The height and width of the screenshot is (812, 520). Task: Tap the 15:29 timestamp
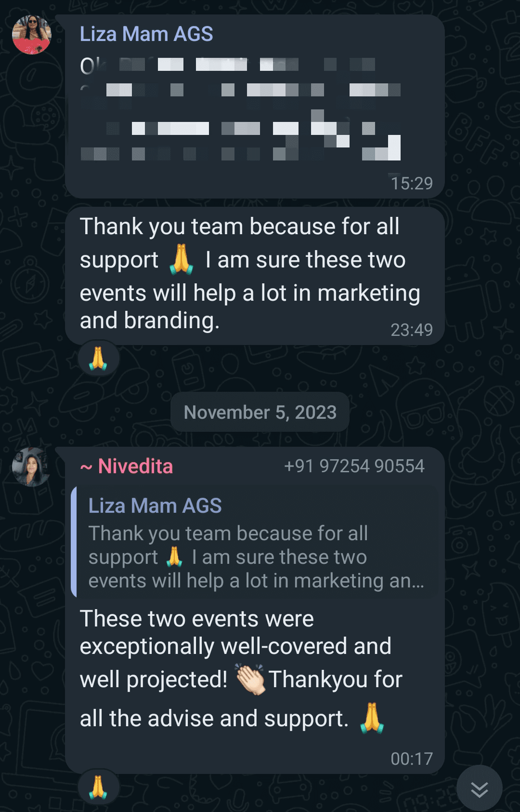pyautogui.click(x=412, y=184)
